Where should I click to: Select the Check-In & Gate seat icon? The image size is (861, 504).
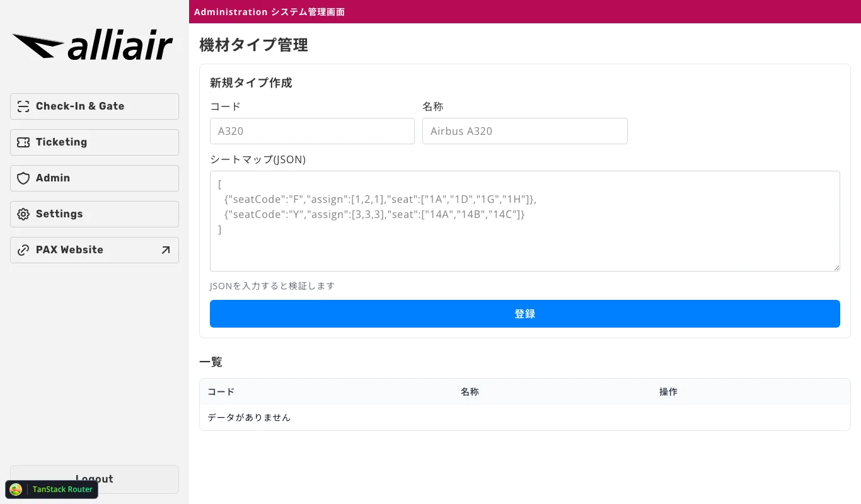click(x=23, y=106)
